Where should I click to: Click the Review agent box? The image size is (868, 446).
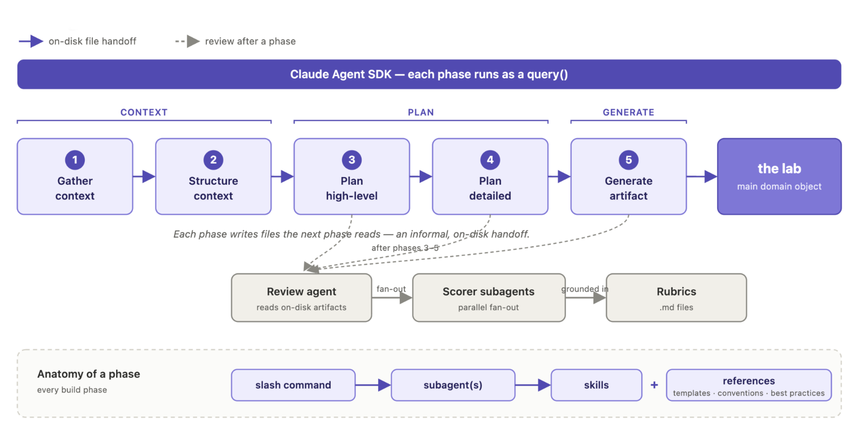click(x=302, y=298)
